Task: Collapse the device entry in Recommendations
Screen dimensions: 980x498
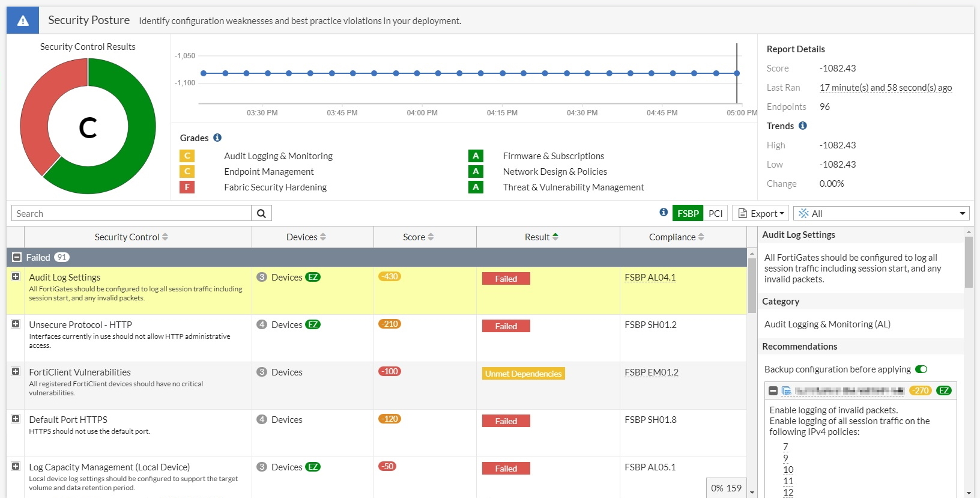Action: [773, 390]
